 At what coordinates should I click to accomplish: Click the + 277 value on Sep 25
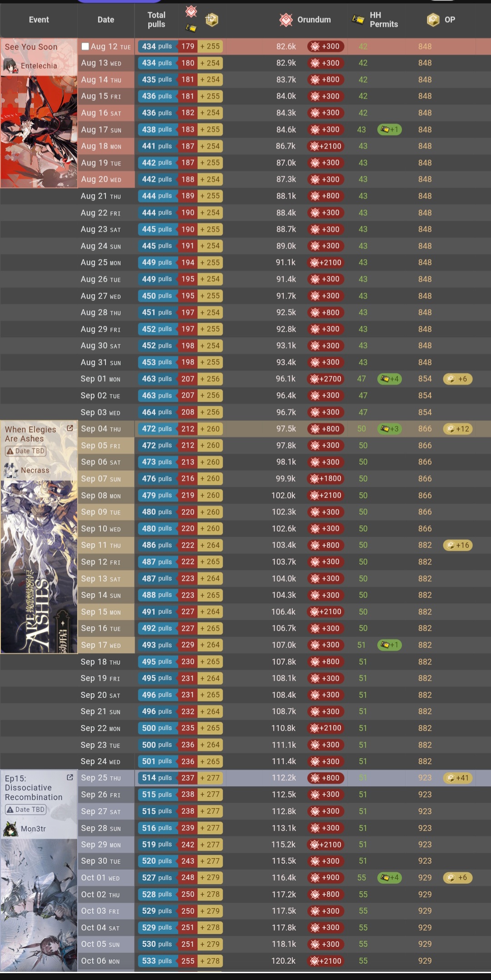(210, 778)
